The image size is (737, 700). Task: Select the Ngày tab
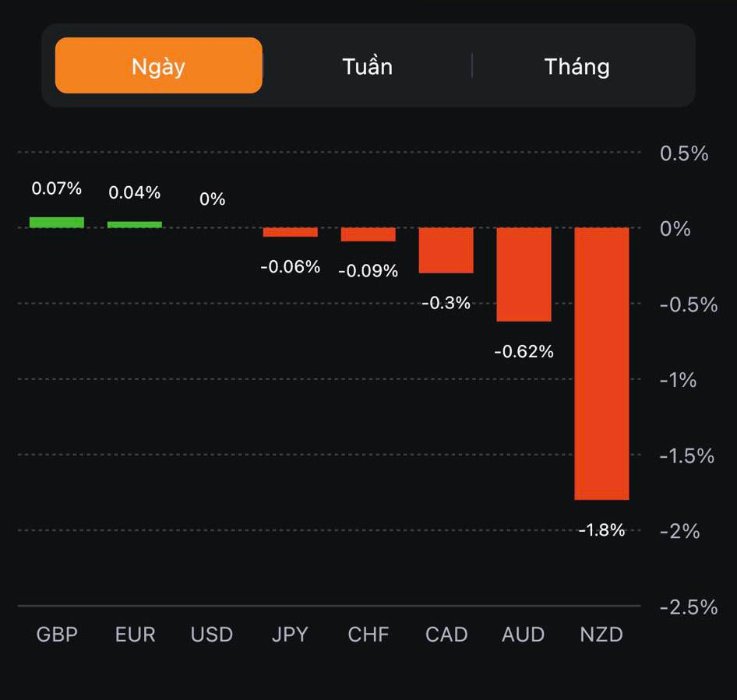[158, 66]
